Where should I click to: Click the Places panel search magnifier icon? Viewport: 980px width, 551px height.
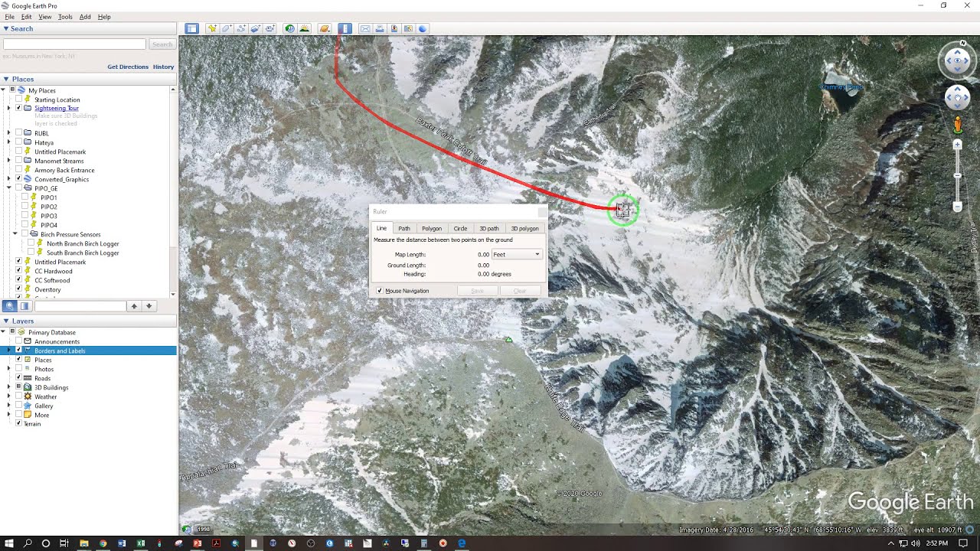[x=9, y=306]
